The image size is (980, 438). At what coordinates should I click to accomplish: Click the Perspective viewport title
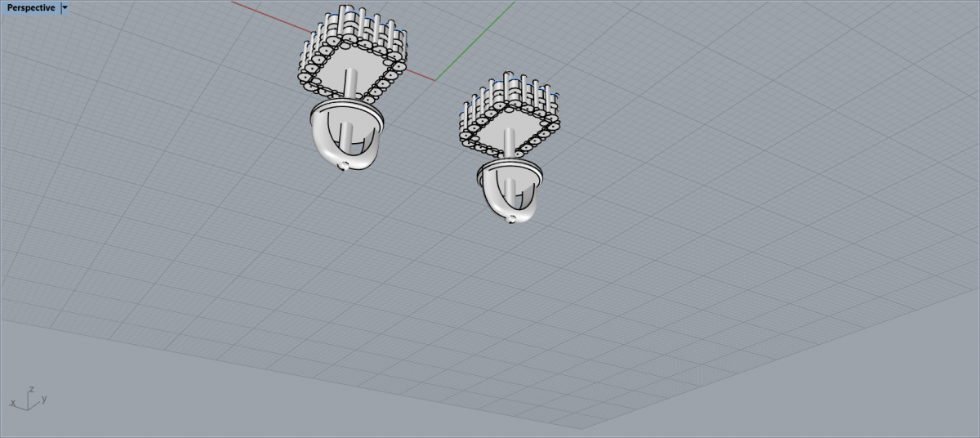(x=31, y=7)
